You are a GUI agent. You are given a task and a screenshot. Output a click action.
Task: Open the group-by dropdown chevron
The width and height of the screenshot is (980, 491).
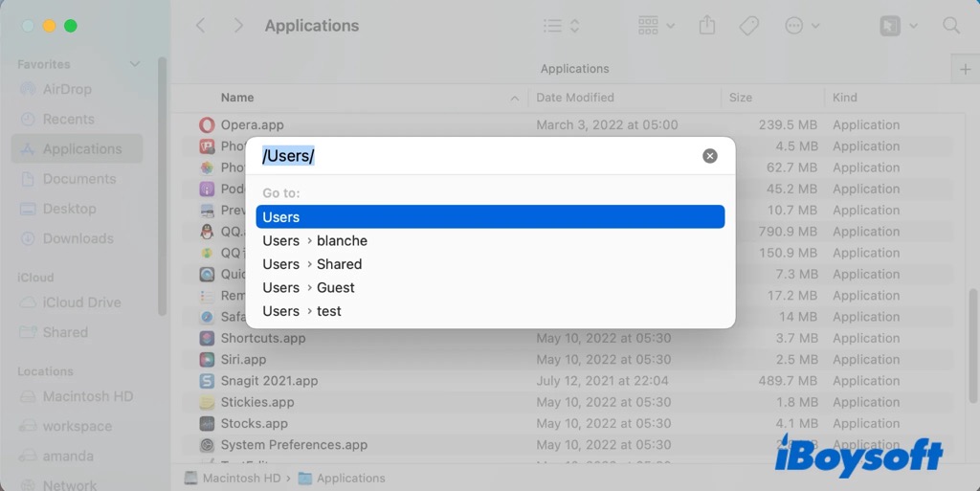[x=670, y=26]
